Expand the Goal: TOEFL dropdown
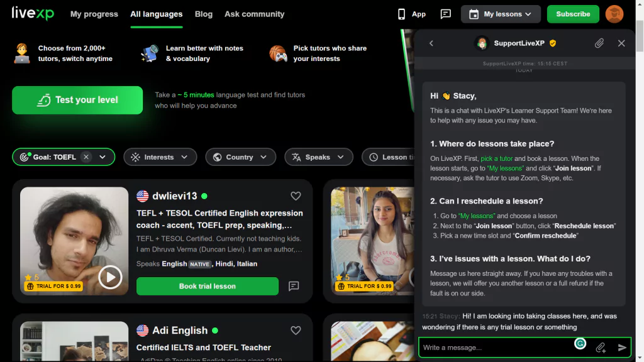The height and width of the screenshot is (362, 644). point(103,156)
